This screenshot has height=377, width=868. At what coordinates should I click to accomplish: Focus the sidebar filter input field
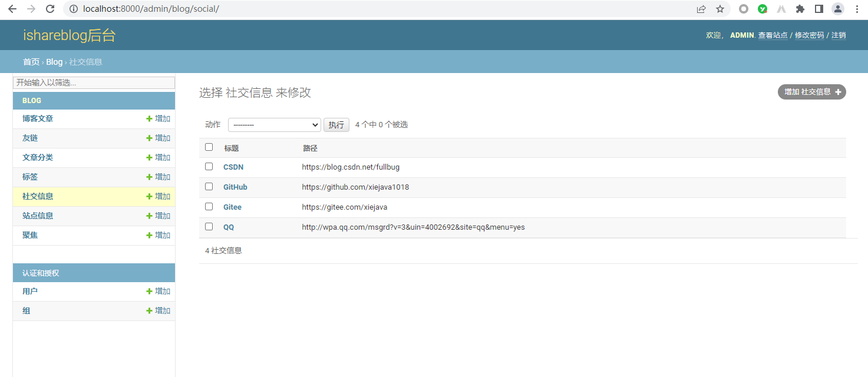[x=94, y=83]
